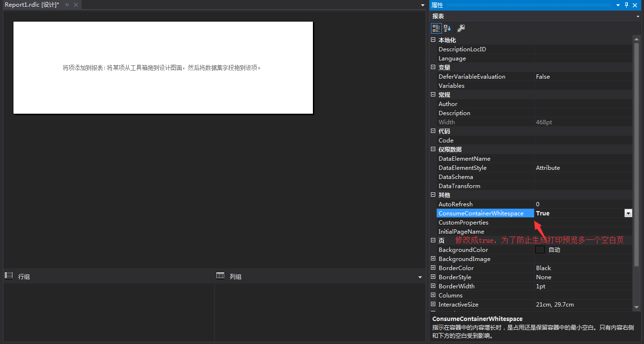Viewport: 644px width, 344px height.
Task: Collapse the 本地化 property group
Action: 433,40
